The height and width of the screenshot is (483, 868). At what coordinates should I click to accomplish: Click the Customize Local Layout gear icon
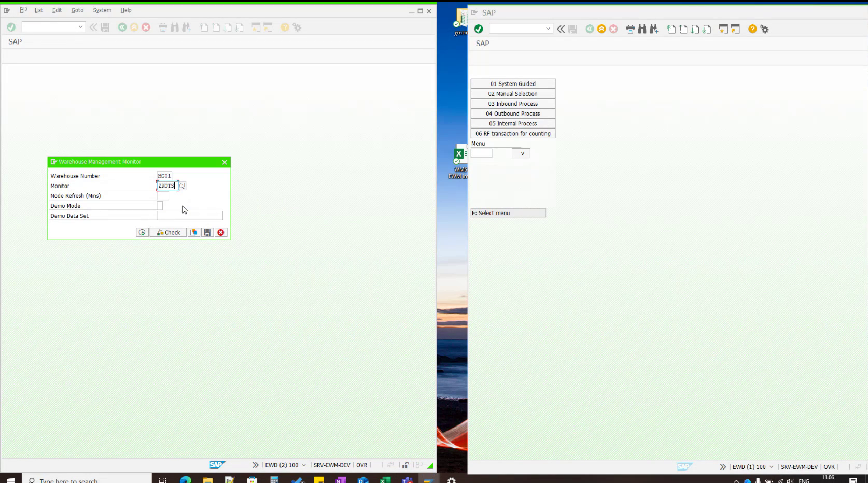(x=296, y=26)
